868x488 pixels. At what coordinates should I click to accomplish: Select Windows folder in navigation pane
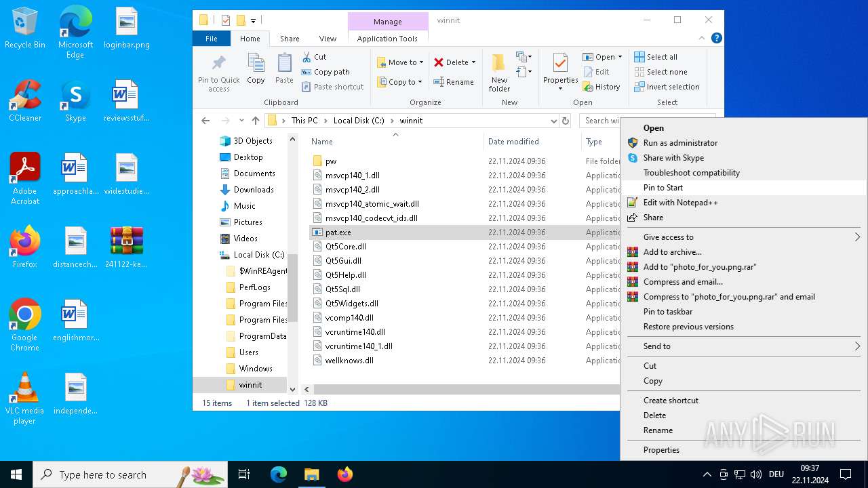click(x=248, y=369)
